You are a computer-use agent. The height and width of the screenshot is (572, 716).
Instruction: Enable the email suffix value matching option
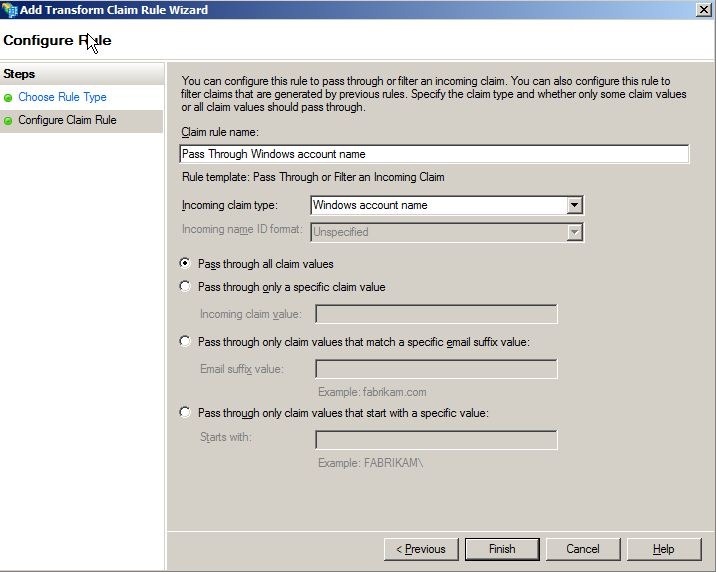click(184, 342)
